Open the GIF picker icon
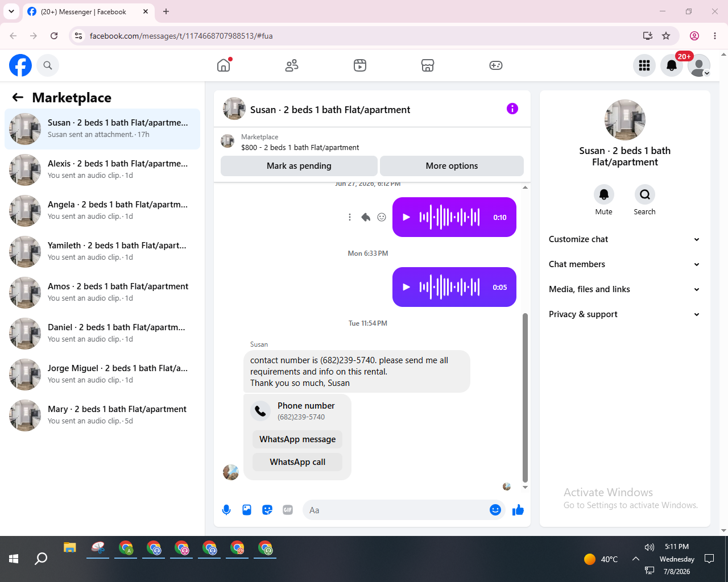 (x=288, y=510)
